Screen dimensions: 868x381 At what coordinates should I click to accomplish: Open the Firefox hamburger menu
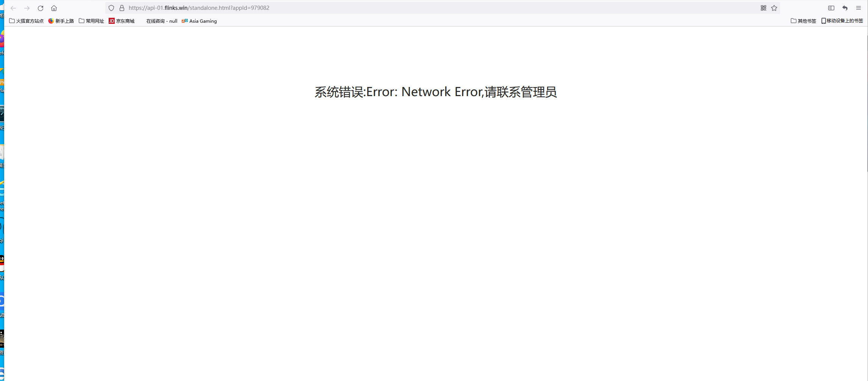coord(859,8)
